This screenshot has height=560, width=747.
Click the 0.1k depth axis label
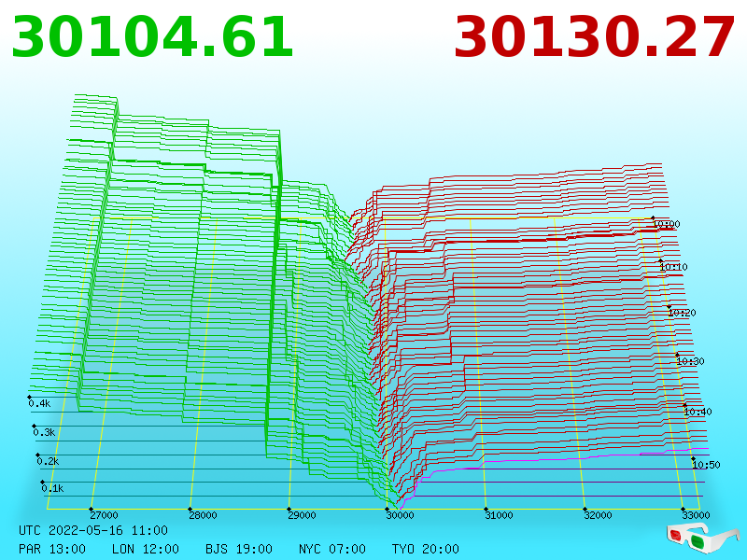52,488
